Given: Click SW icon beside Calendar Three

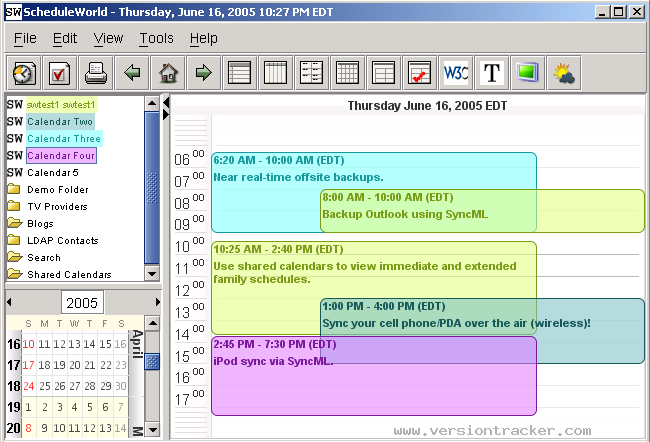Looking at the screenshot, I should click(15, 138).
